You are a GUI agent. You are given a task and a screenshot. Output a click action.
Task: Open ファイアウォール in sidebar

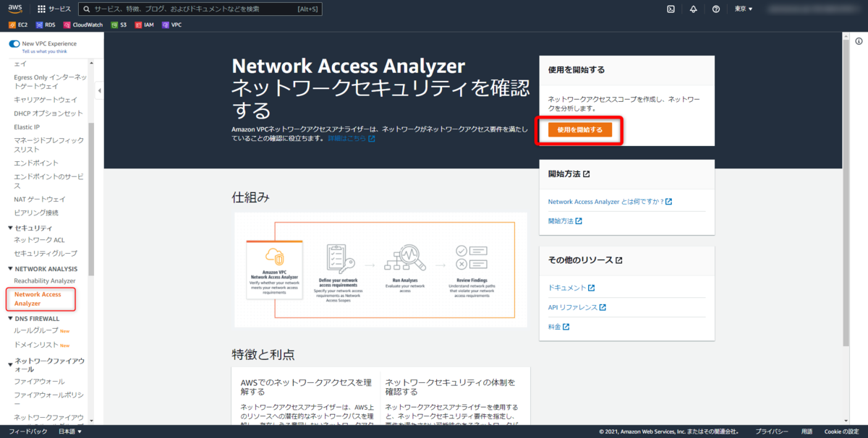(x=39, y=381)
